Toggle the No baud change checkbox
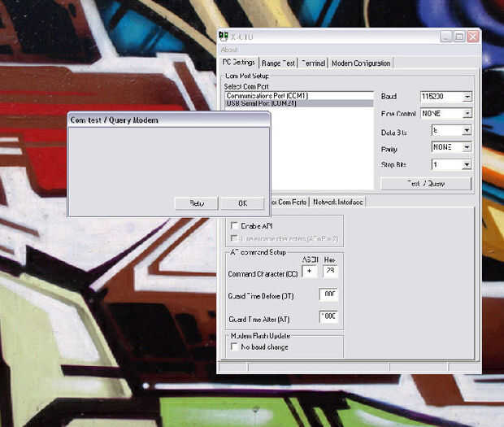The height and width of the screenshot is (427, 504). coord(234,347)
